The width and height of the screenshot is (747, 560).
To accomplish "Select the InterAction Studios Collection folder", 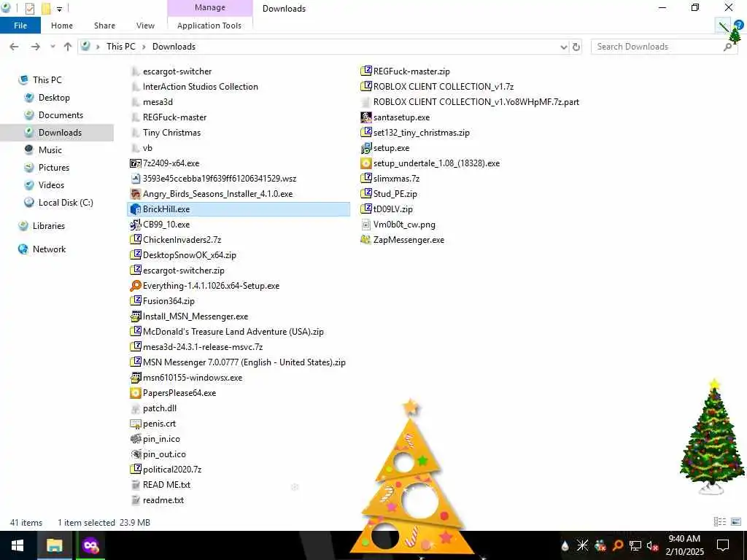I will click(201, 87).
